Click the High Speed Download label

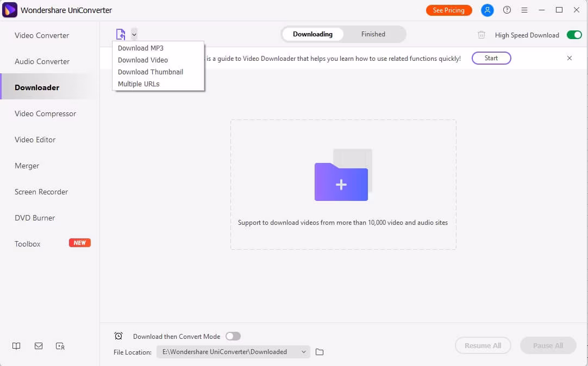tap(527, 35)
